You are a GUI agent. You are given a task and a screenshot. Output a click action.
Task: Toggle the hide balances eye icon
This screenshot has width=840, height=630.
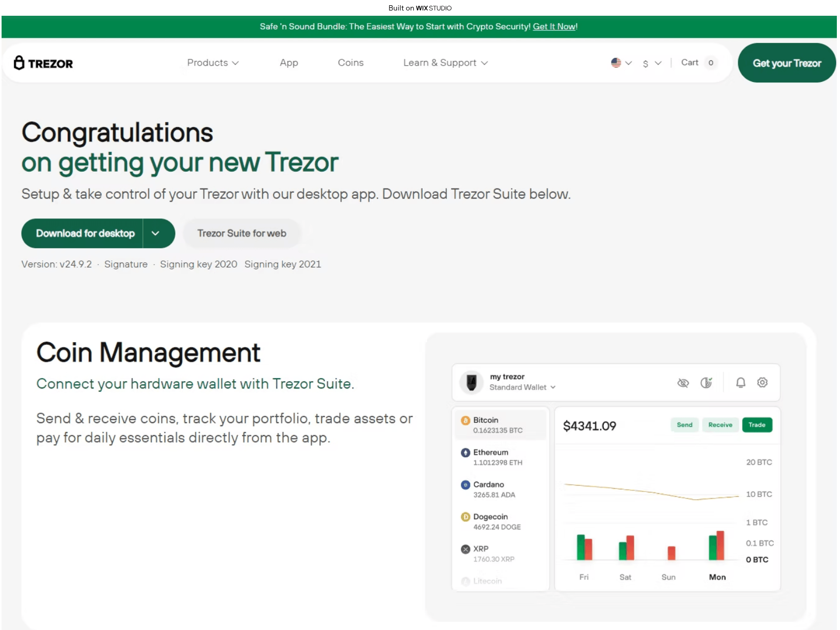click(x=682, y=383)
